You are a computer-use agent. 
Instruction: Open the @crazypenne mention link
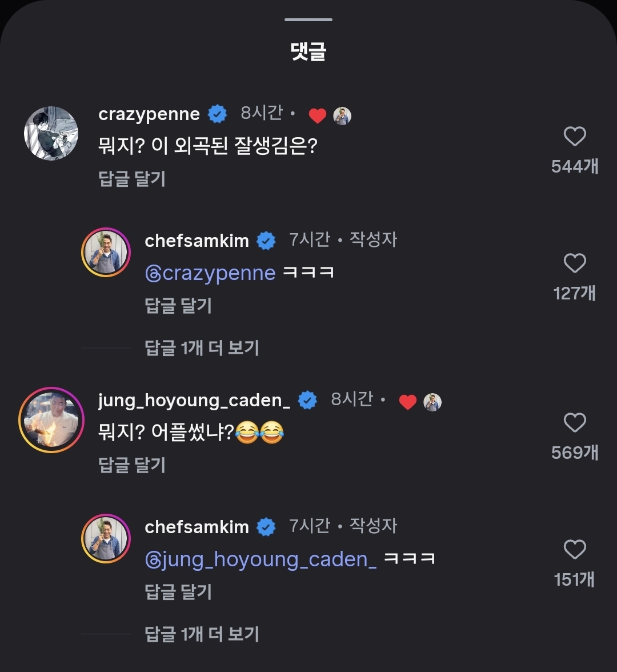(x=210, y=273)
